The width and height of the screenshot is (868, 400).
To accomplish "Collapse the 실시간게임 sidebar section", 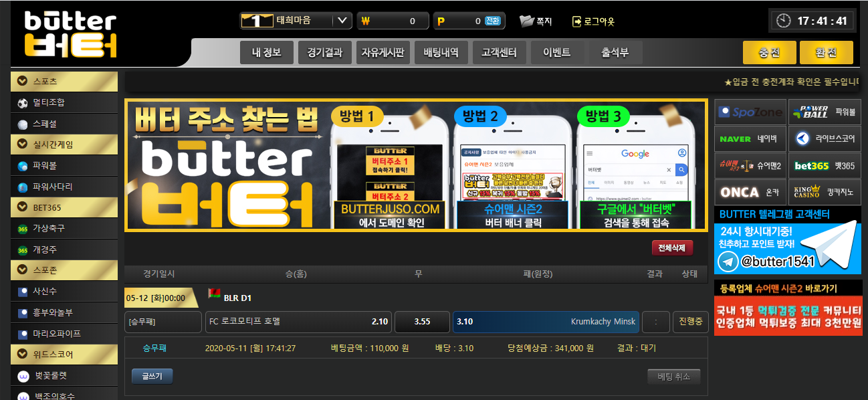I will [x=23, y=144].
